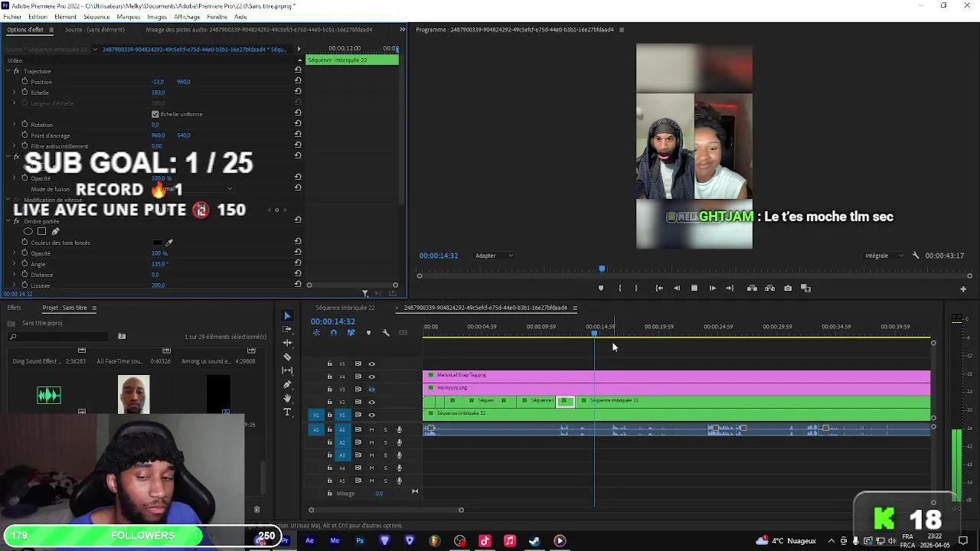Open the Adapter zoom level dropdown

(494, 256)
